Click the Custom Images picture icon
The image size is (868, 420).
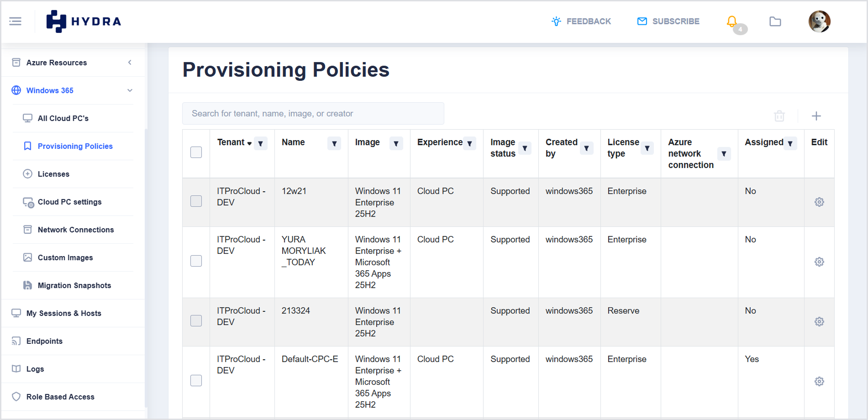tap(28, 257)
